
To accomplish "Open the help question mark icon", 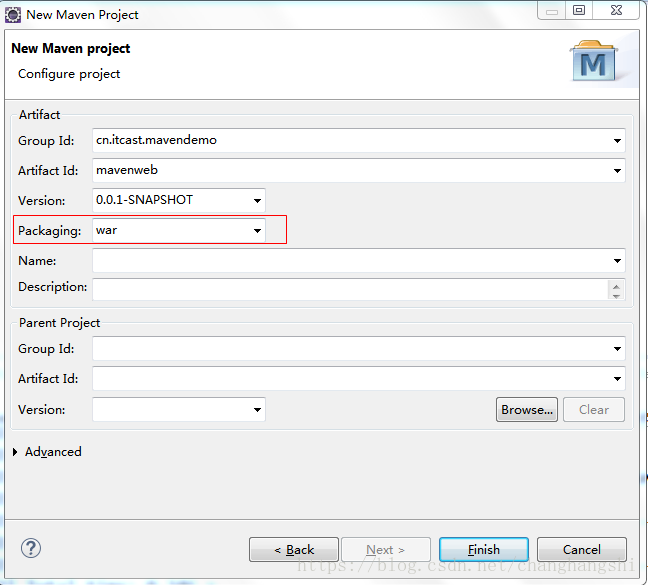I will [x=31, y=549].
